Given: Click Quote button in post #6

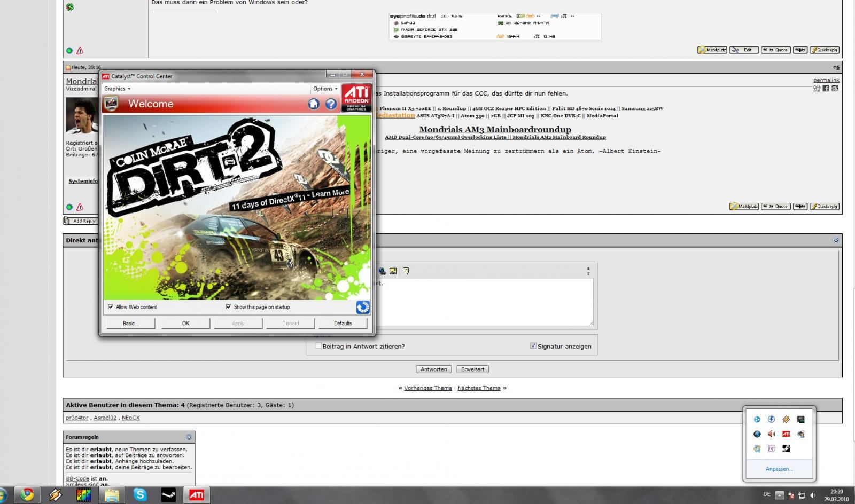Looking at the screenshot, I should click(x=776, y=207).
